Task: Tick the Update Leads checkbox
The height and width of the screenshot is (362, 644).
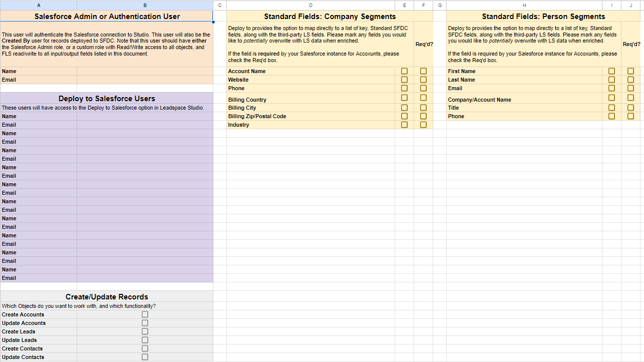Action: [x=145, y=340]
